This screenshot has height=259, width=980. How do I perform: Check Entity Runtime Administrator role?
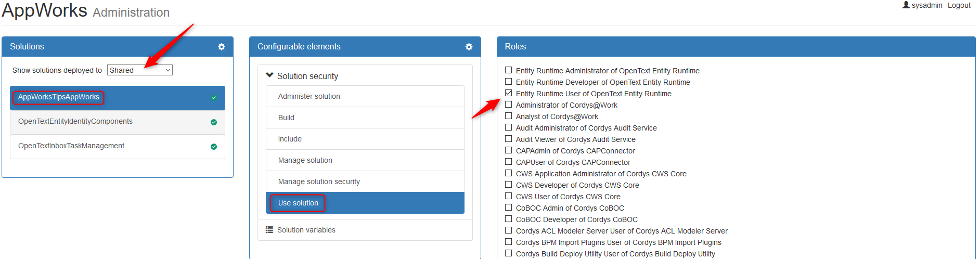(x=509, y=70)
